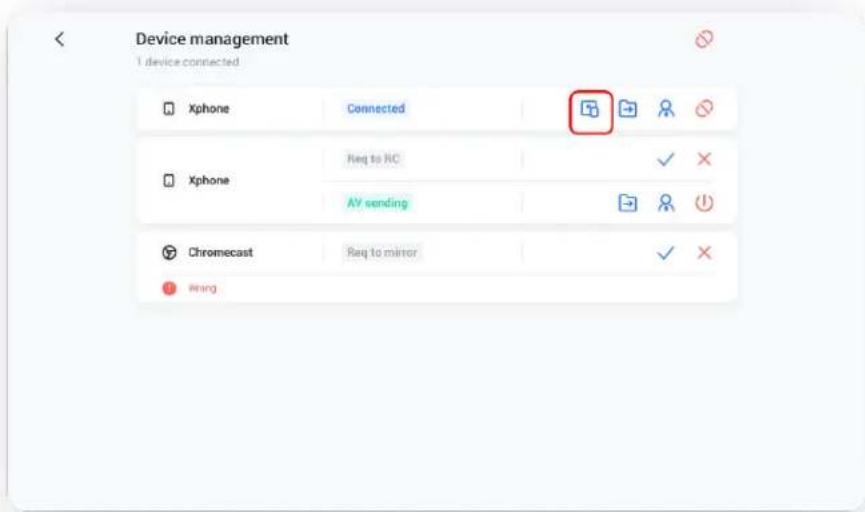Disconnect all devices icon beside the title
The height and width of the screenshot is (512, 865).
(704, 39)
